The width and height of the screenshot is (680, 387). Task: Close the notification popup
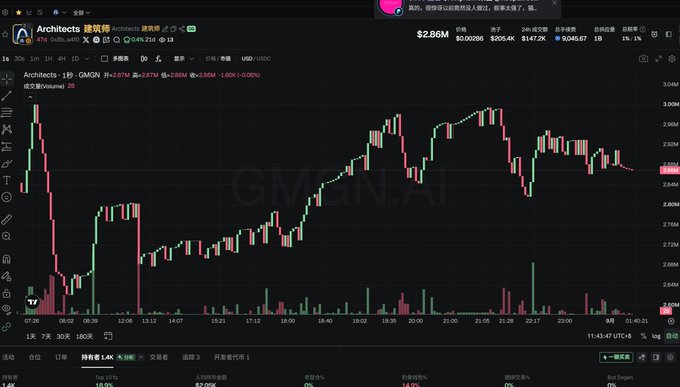point(554,3)
